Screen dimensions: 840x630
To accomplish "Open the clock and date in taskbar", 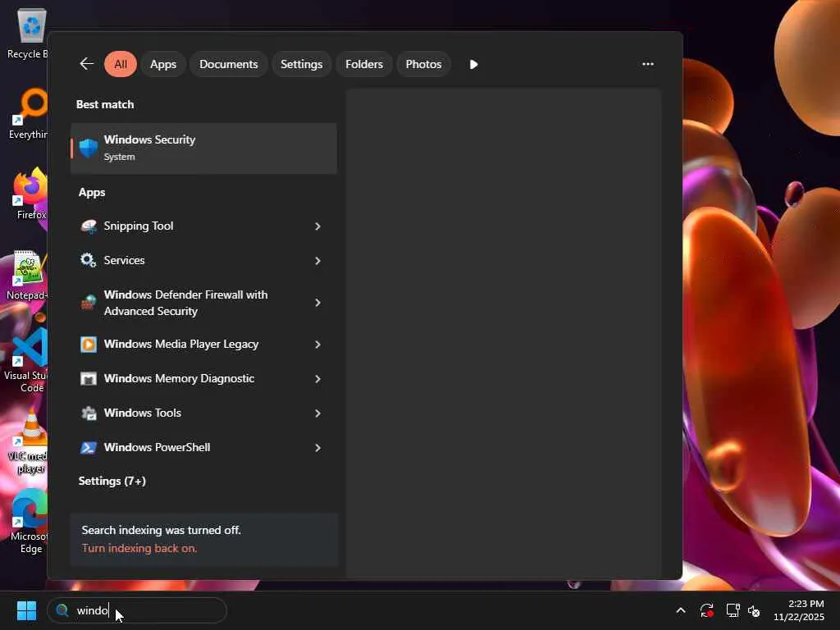I will pos(799,610).
